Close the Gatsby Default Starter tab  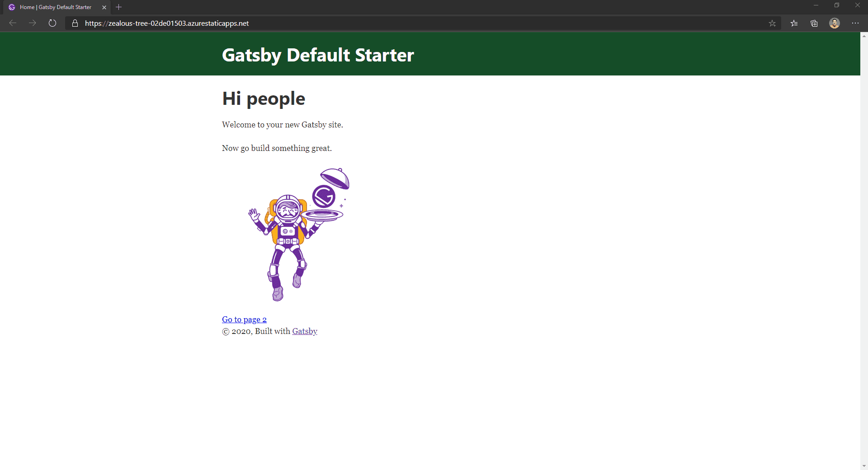click(104, 7)
